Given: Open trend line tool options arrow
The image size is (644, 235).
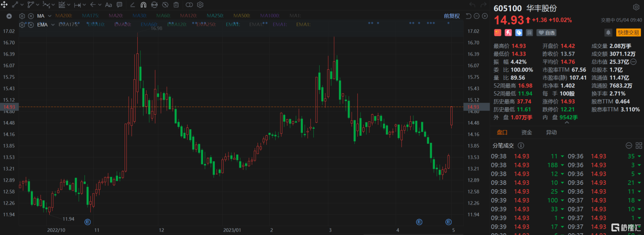Looking at the screenshot, I should pyautogui.click(x=22, y=5).
